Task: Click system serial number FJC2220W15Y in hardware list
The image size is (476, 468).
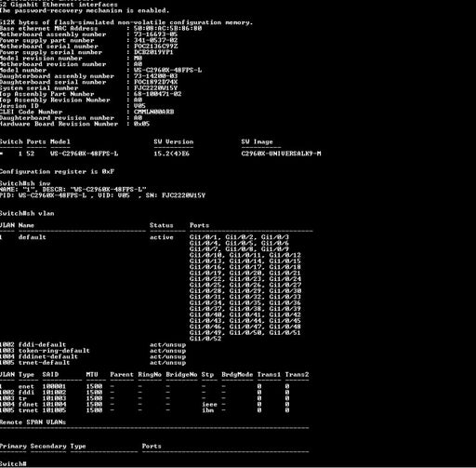Action: click(155, 88)
